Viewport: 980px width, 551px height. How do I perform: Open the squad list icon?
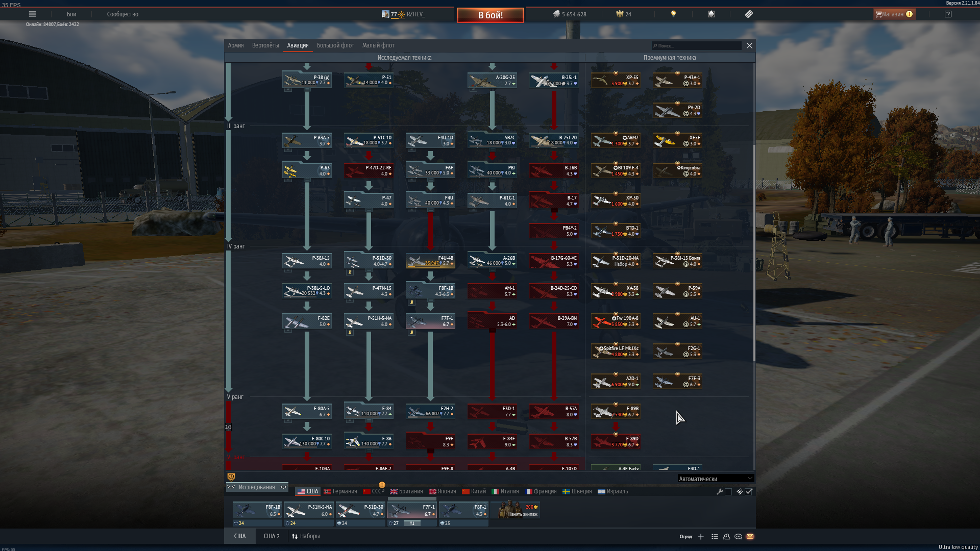(x=715, y=537)
